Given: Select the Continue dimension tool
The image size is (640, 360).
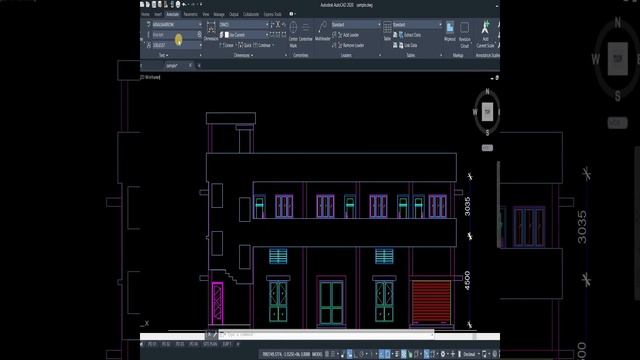Looking at the screenshot, I should [262, 45].
